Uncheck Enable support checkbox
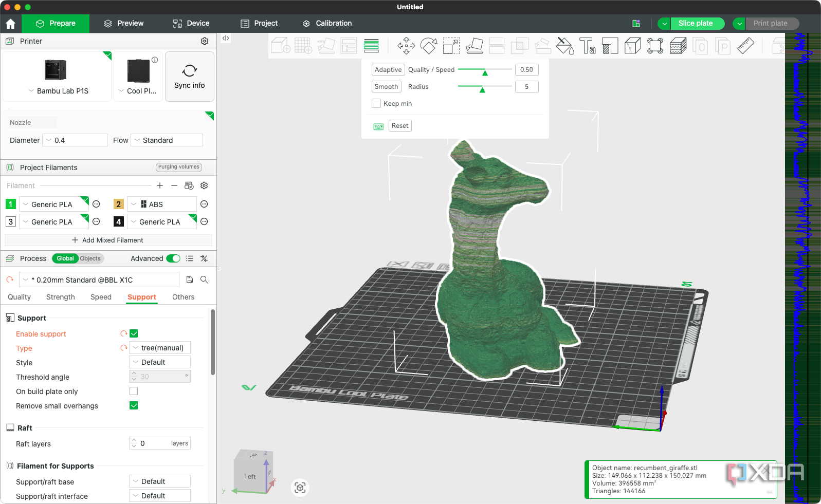The image size is (821, 504). pos(134,333)
